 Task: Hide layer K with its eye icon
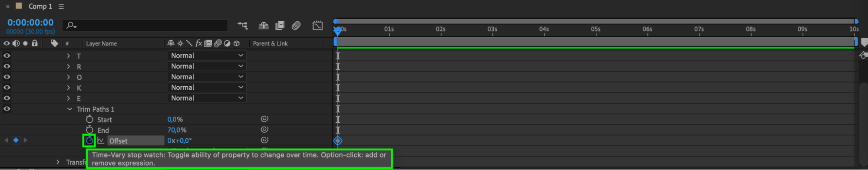tap(7, 88)
